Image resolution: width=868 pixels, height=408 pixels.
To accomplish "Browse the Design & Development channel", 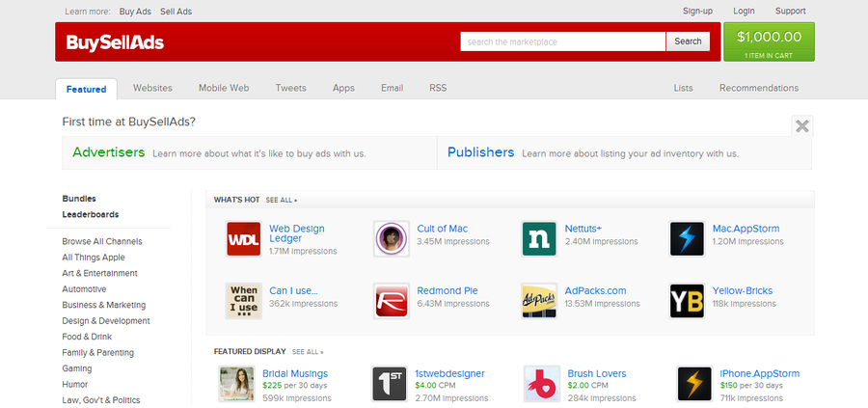I will [x=106, y=321].
